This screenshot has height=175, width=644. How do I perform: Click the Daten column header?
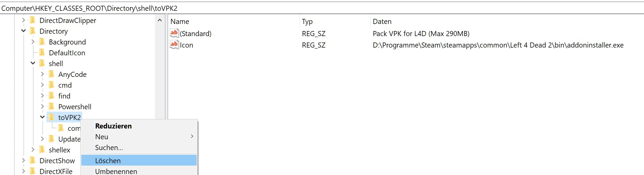tap(382, 22)
